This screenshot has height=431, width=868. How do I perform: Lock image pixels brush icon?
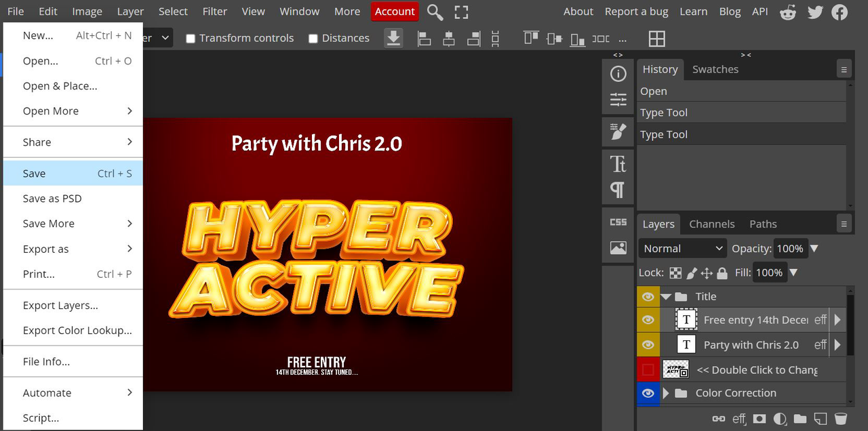(692, 273)
